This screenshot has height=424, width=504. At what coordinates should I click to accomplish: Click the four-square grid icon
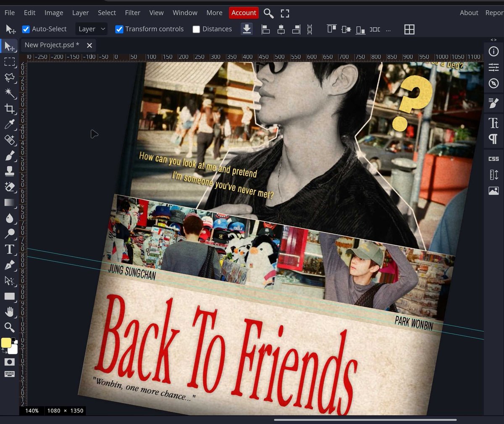[409, 29]
